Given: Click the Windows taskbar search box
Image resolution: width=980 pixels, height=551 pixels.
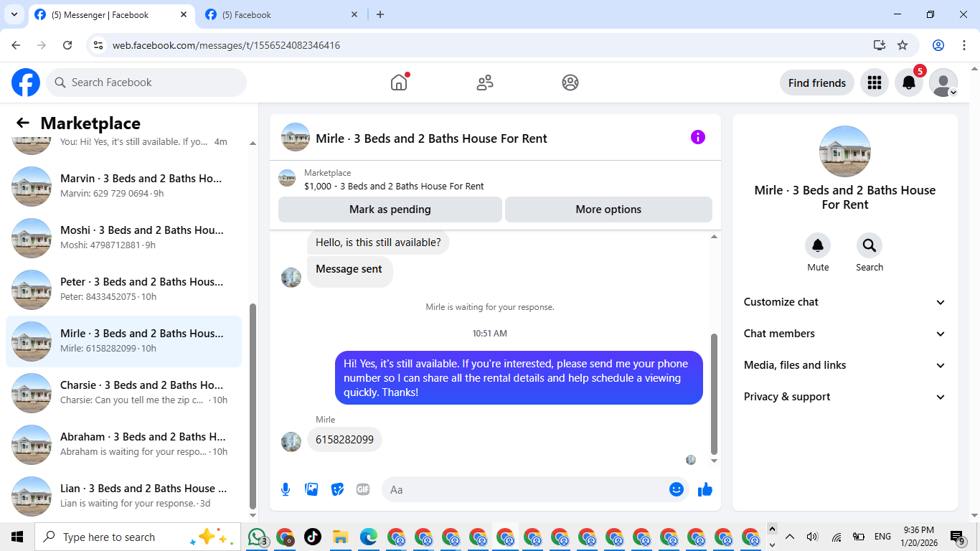Looking at the screenshot, I should (136, 537).
